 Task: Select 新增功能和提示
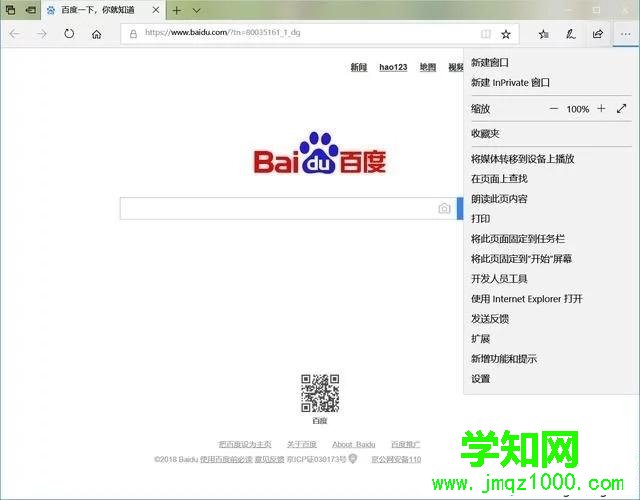coord(504,359)
